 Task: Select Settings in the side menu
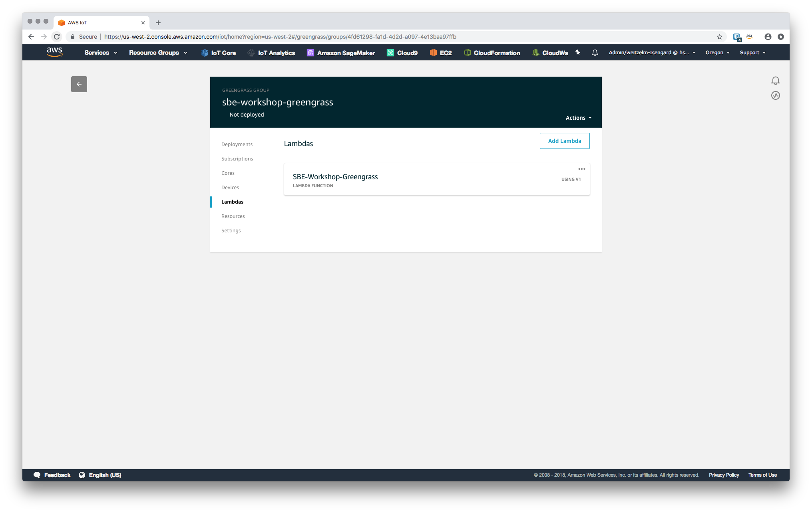point(231,231)
